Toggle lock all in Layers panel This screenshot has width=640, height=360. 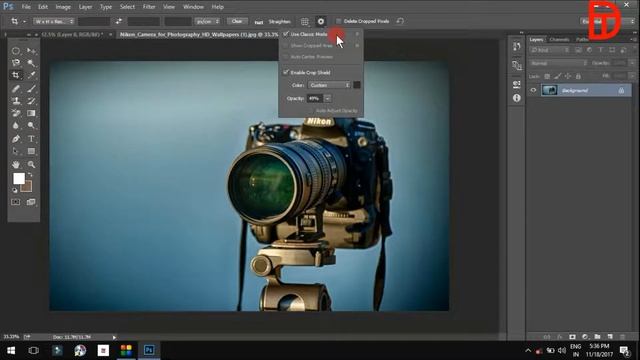(x=578, y=76)
